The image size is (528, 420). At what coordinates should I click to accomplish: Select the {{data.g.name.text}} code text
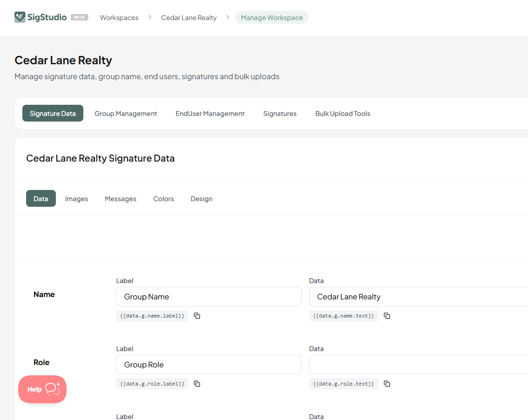pos(344,316)
